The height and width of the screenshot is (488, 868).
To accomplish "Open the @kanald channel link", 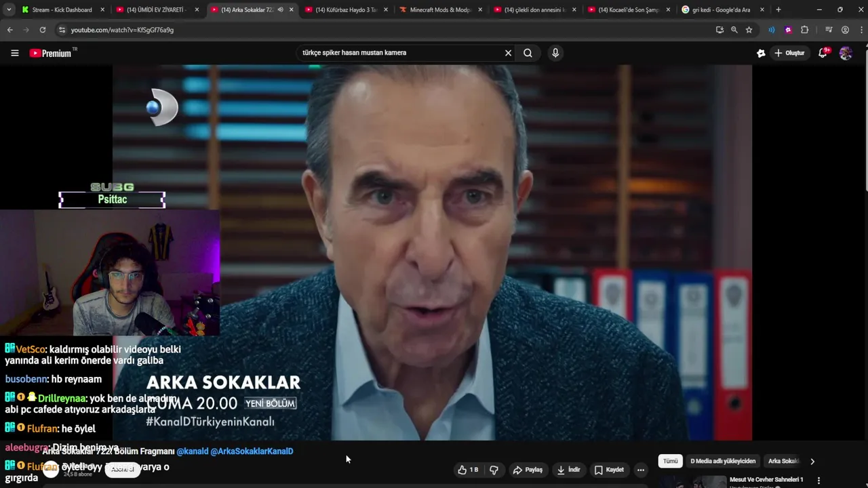I will click(x=193, y=451).
